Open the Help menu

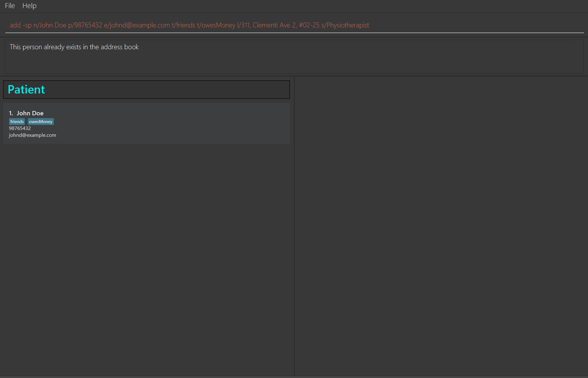tap(29, 6)
